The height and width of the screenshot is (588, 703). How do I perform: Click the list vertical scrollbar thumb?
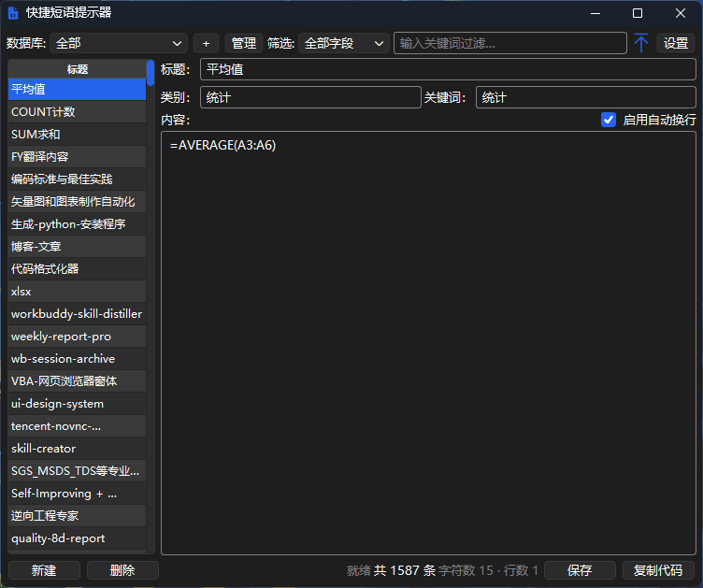pos(151,73)
